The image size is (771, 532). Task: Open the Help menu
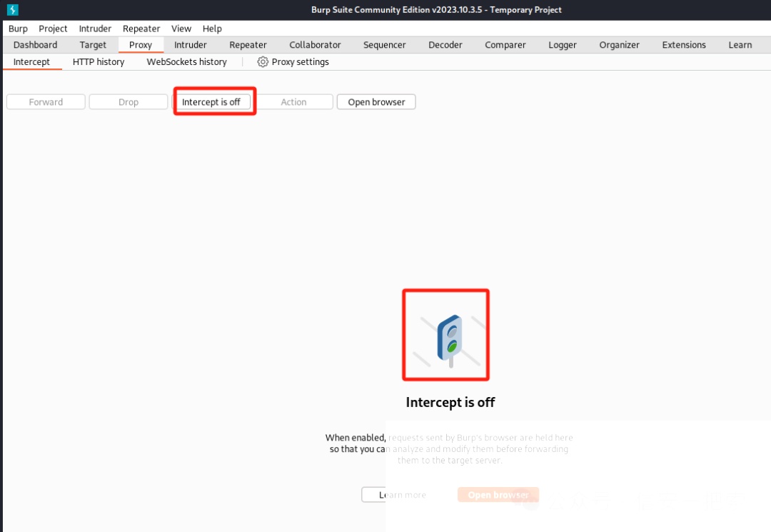coord(212,29)
